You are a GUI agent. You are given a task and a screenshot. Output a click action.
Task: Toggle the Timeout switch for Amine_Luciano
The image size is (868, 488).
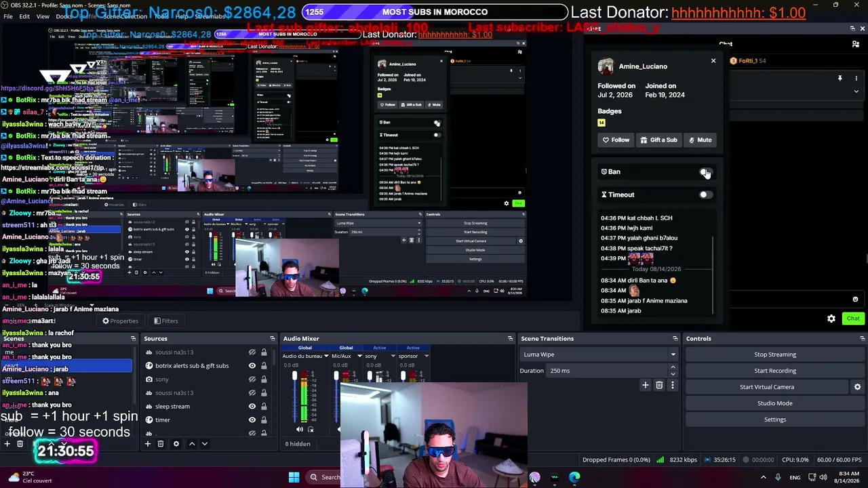(x=705, y=195)
